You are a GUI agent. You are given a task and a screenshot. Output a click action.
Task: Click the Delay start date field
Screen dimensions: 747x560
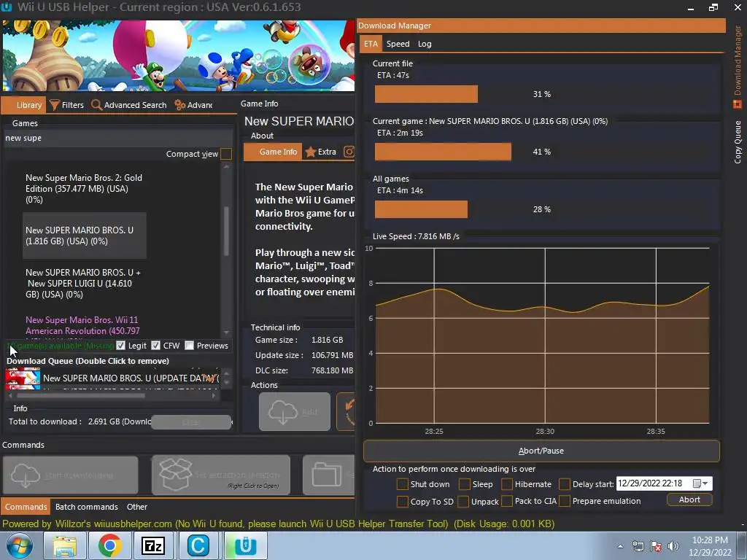(x=664, y=483)
